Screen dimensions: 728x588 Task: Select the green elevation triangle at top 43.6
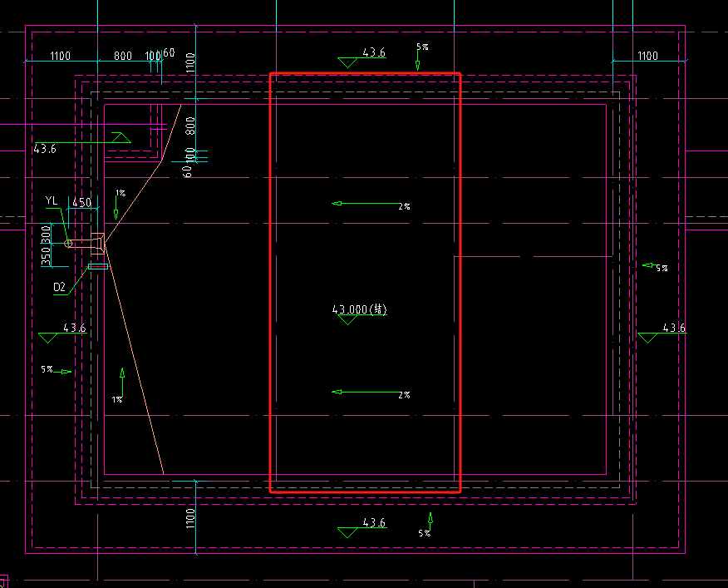(x=347, y=62)
